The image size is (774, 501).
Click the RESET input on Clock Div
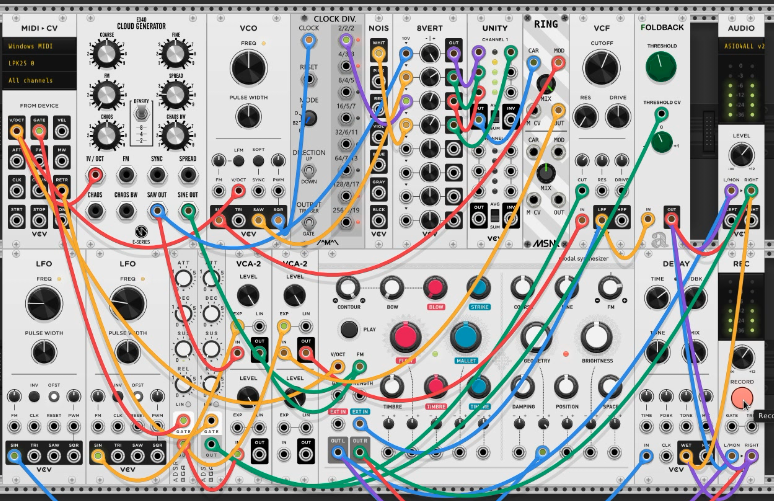pos(309,79)
